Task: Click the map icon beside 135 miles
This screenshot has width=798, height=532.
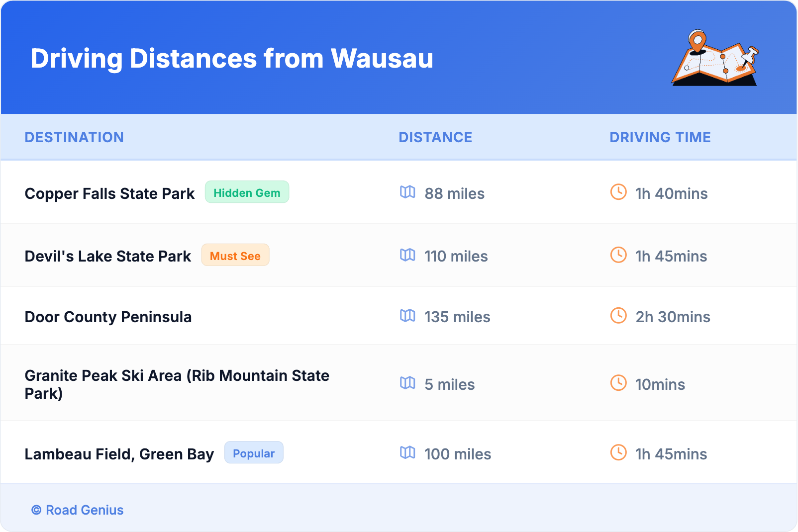Action: [x=407, y=316]
